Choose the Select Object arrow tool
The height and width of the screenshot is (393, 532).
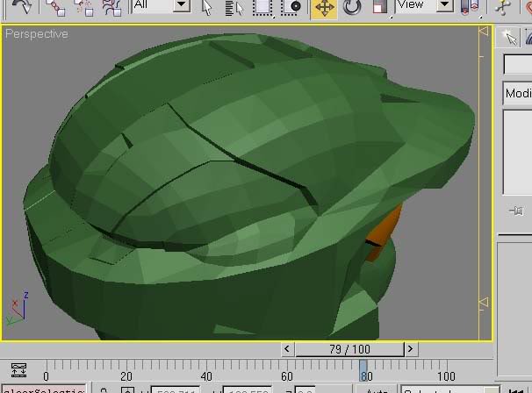click(x=206, y=7)
